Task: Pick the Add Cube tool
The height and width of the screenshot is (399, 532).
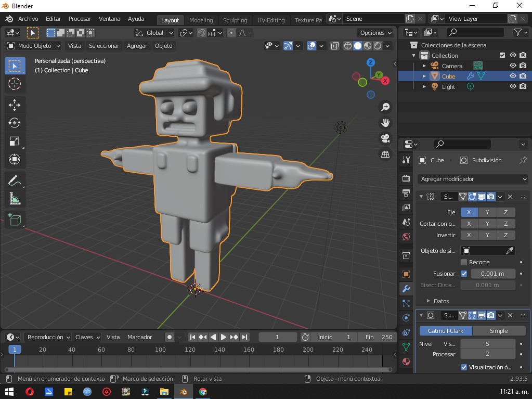Action: 15,220
